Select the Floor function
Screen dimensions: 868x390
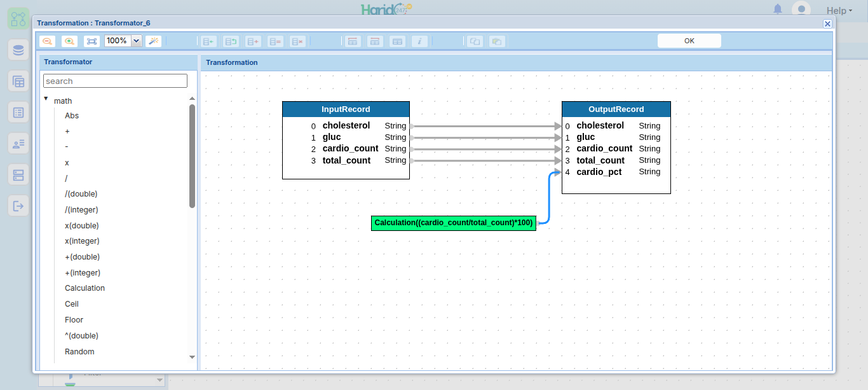(x=74, y=320)
